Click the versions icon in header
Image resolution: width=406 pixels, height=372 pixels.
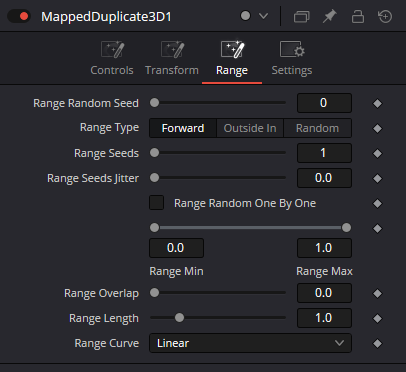click(302, 16)
